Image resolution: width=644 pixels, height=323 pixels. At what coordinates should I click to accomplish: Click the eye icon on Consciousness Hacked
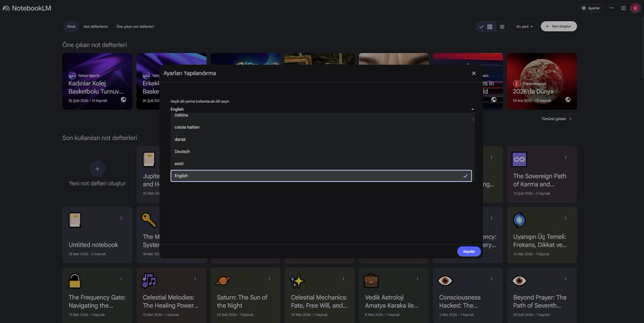[445, 281]
